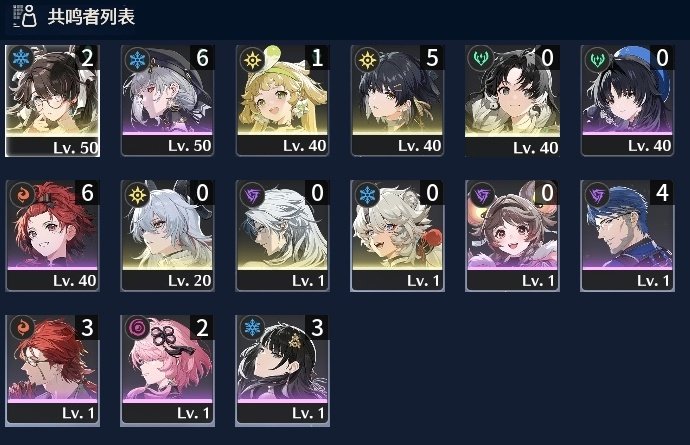Select the brown-haired girl with mouse ears

(x=512, y=235)
